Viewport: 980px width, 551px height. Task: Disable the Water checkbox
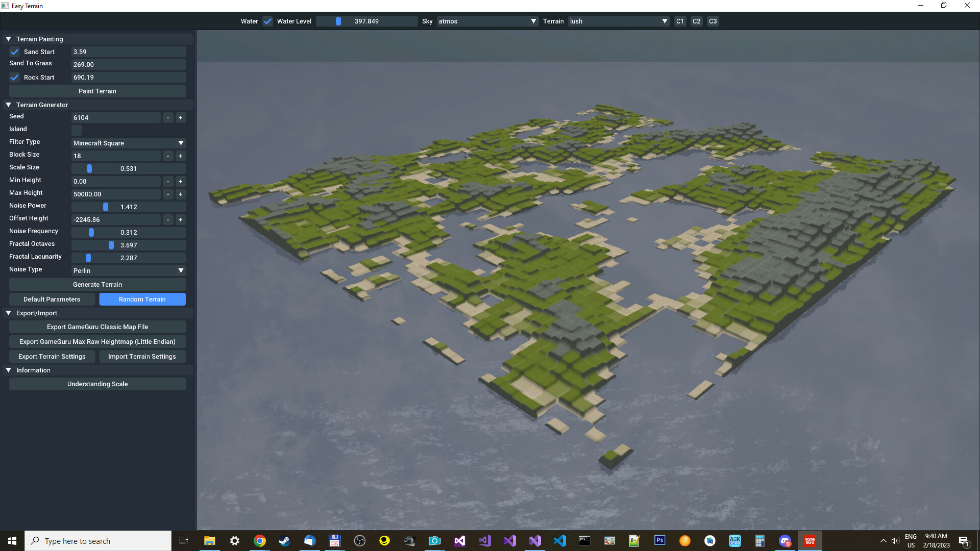(267, 21)
